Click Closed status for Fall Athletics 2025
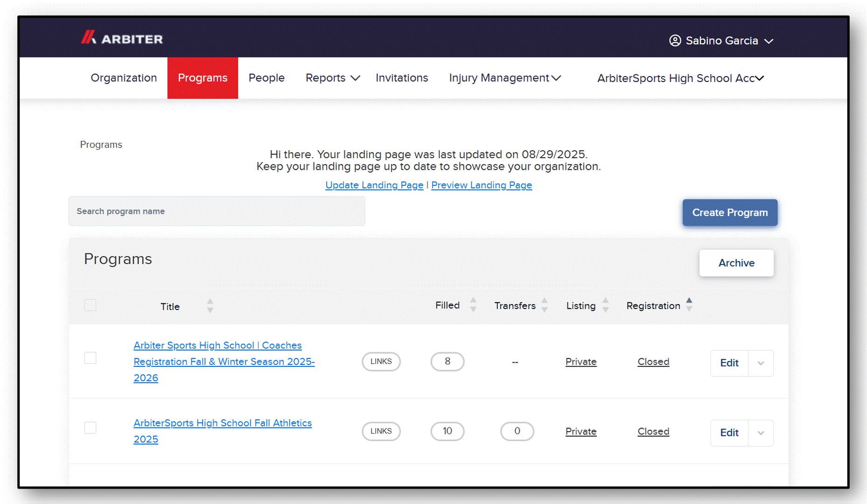 click(x=653, y=432)
